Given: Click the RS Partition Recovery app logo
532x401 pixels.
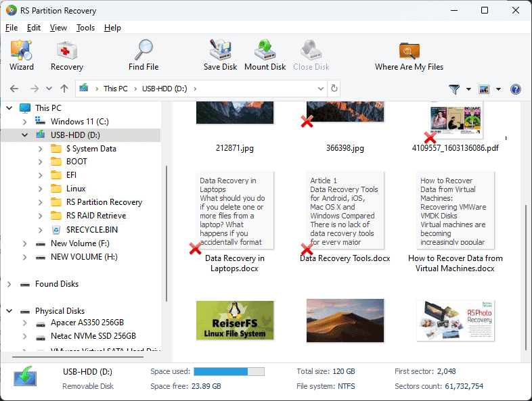Looking at the screenshot, I should click(x=12, y=10).
